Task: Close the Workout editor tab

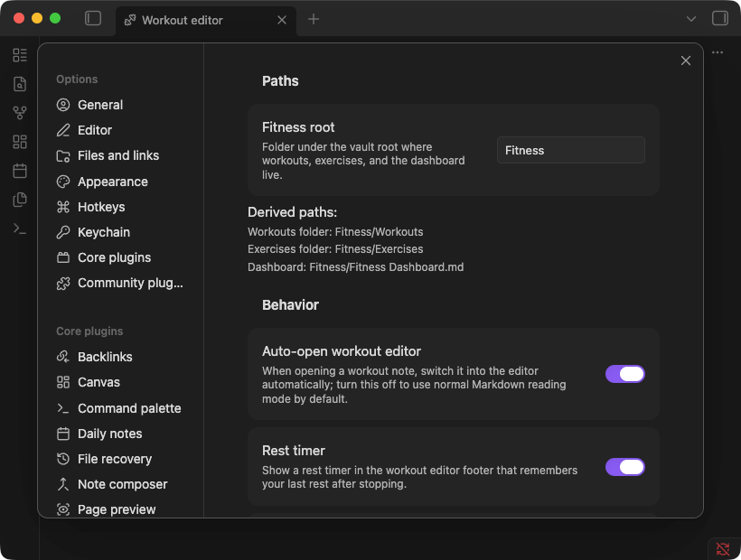Action: pyautogui.click(x=282, y=20)
